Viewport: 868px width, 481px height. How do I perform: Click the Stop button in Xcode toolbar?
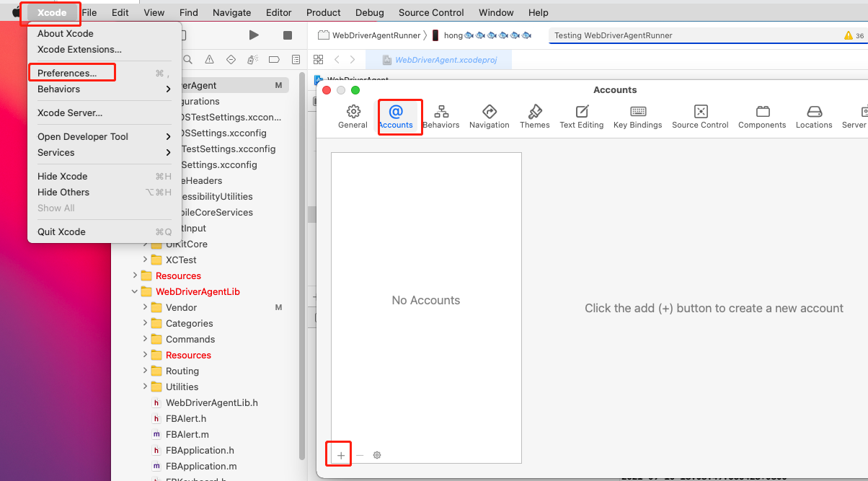(288, 35)
